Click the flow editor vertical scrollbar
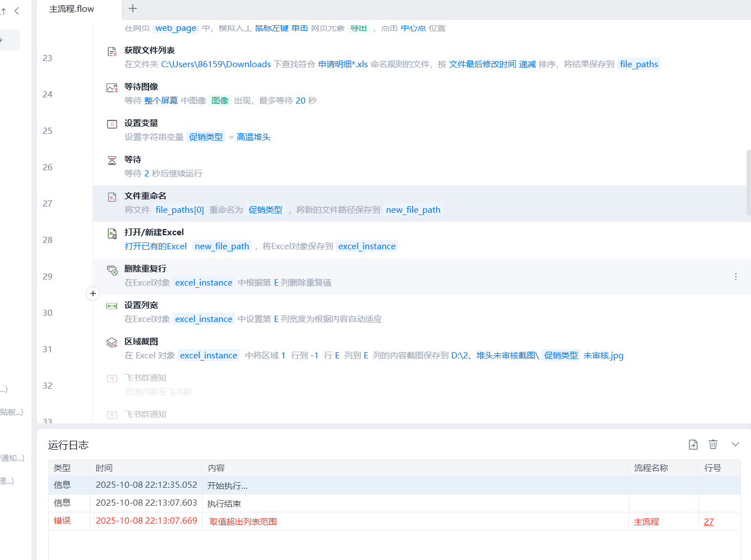Image resolution: width=751 pixels, height=560 pixels. [x=748, y=182]
